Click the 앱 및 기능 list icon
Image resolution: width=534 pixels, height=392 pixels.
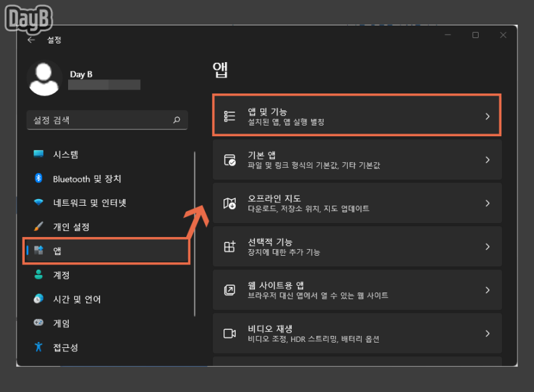tap(230, 116)
